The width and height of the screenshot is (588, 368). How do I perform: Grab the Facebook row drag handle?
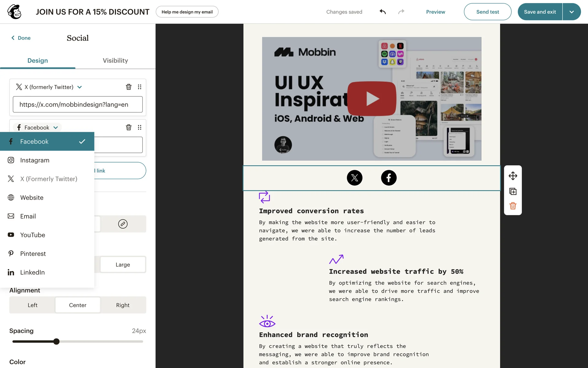coord(140,127)
